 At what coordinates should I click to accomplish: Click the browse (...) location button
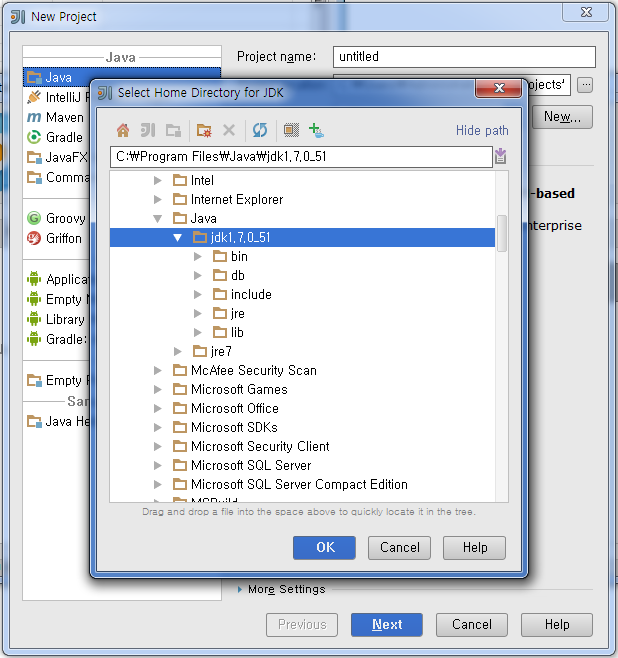click(585, 85)
